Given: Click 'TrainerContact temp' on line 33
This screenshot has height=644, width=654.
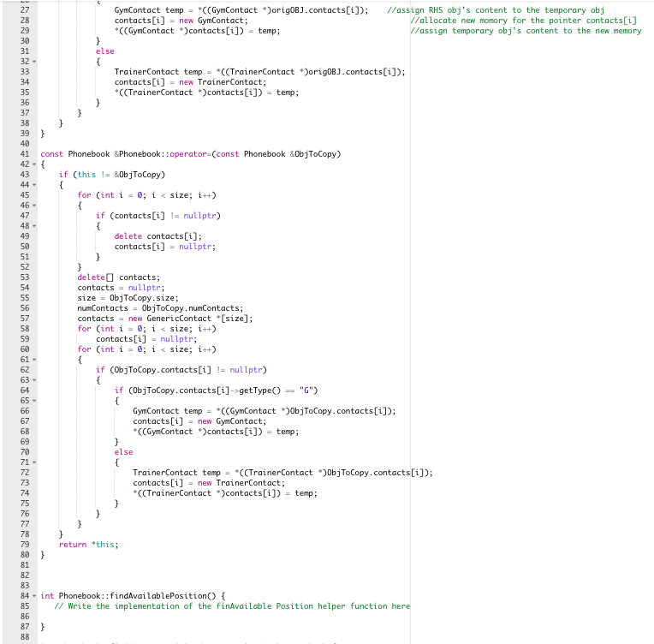Looking at the screenshot, I should pyautogui.click(x=158, y=72).
